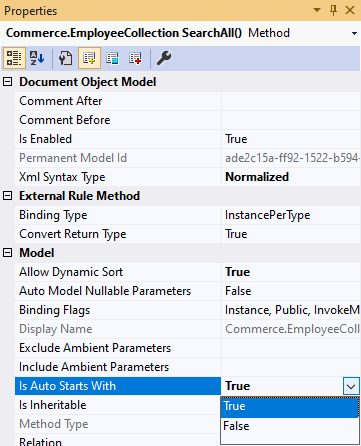Click the empty Include Ambient Parameters value field
The width and height of the screenshot is (361, 446).
coord(291,367)
